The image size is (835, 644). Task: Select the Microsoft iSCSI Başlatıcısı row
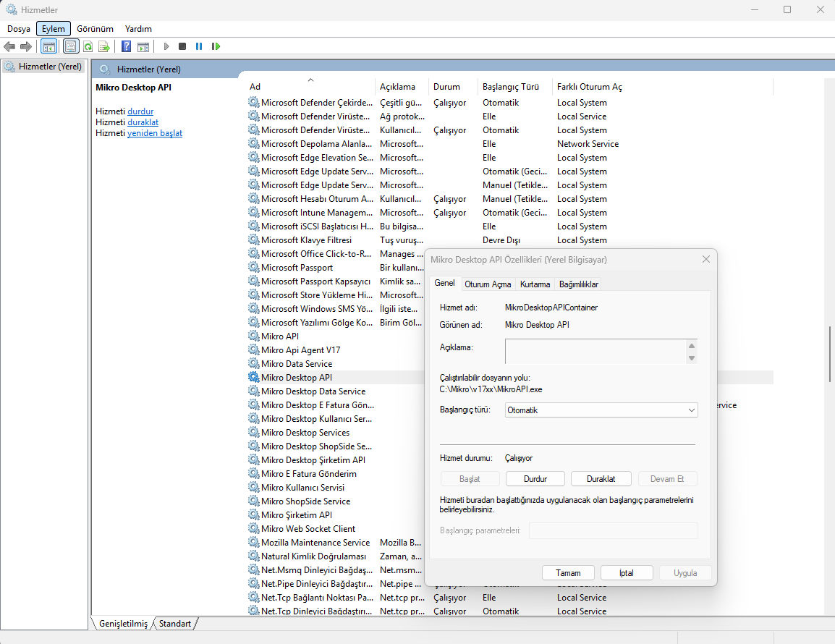click(510, 226)
